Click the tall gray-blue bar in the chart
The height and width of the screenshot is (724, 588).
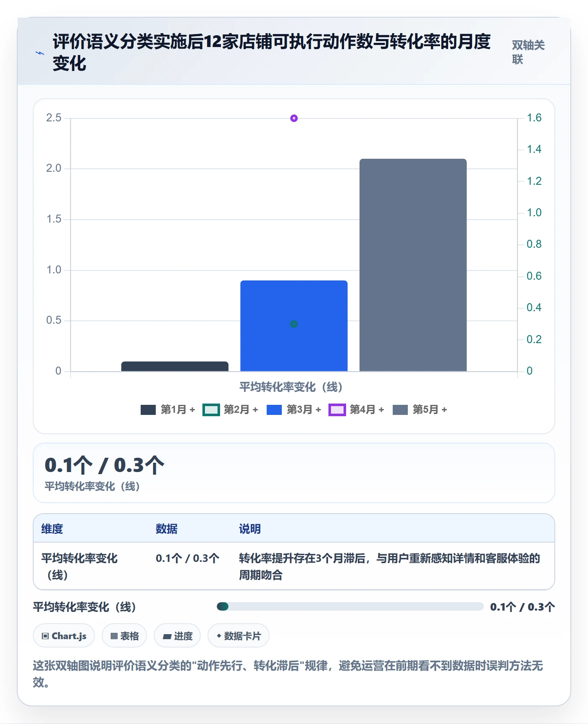pos(413,265)
